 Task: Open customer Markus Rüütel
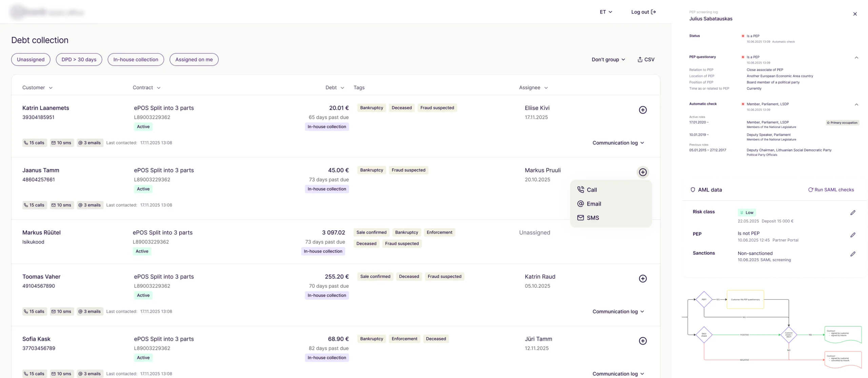point(41,232)
